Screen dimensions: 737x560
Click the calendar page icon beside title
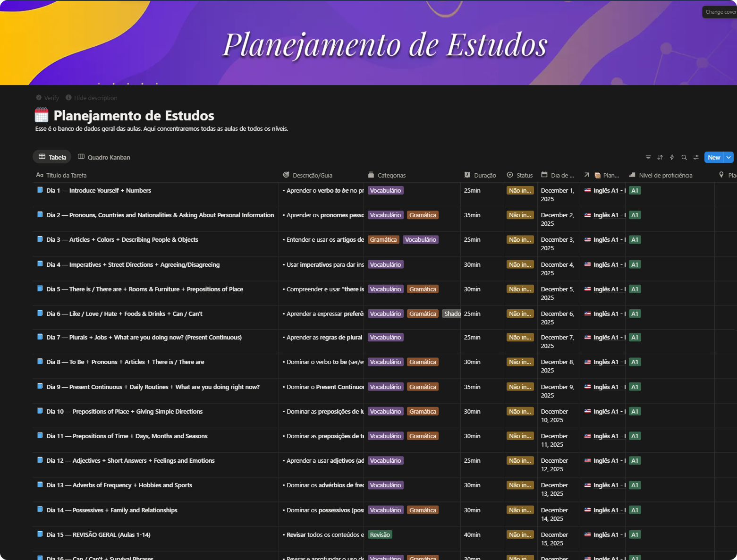point(42,115)
